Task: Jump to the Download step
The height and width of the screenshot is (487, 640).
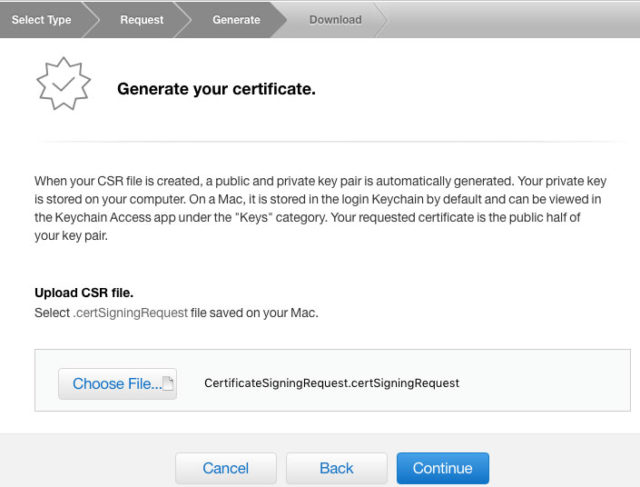Action: tap(335, 20)
